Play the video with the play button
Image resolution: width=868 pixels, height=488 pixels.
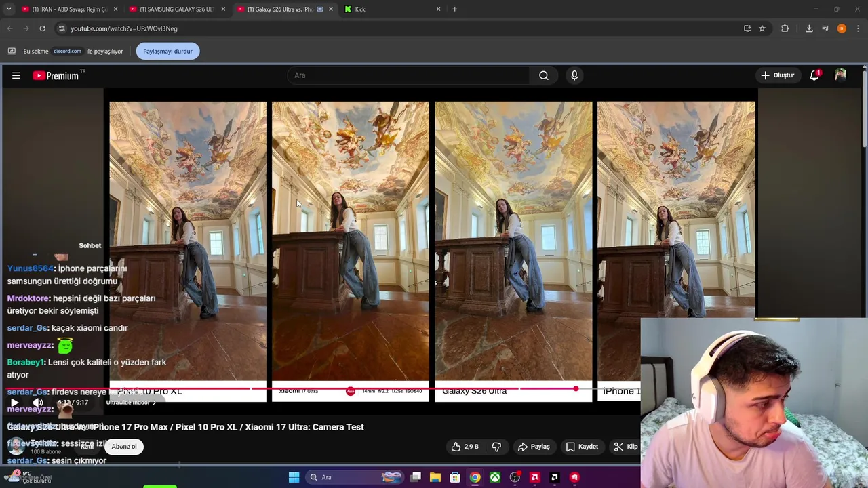pyautogui.click(x=14, y=402)
